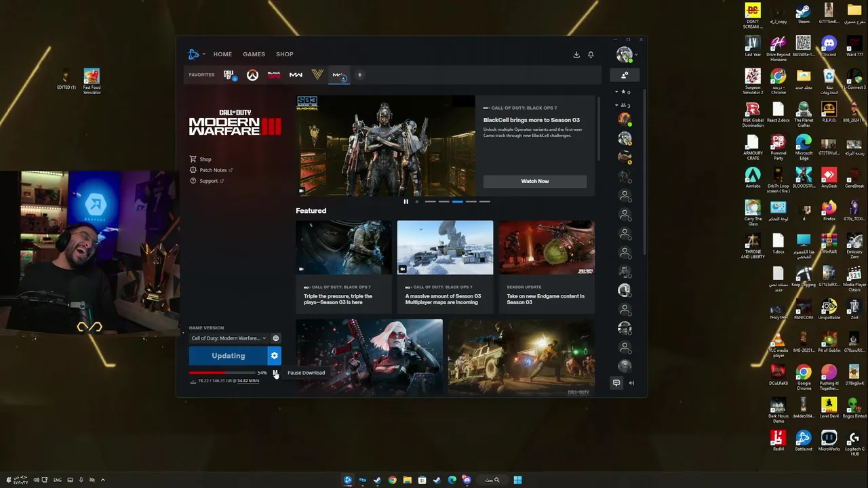This screenshot has height=488, width=868.
Task: Open AnyDesk desktop shortcut
Action: coord(829,179)
